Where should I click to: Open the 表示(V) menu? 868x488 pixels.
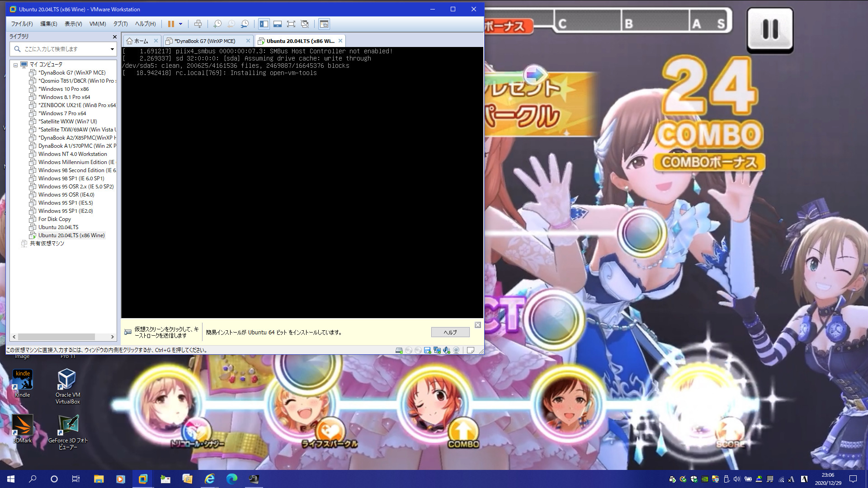pyautogui.click(x=73, y=24)
